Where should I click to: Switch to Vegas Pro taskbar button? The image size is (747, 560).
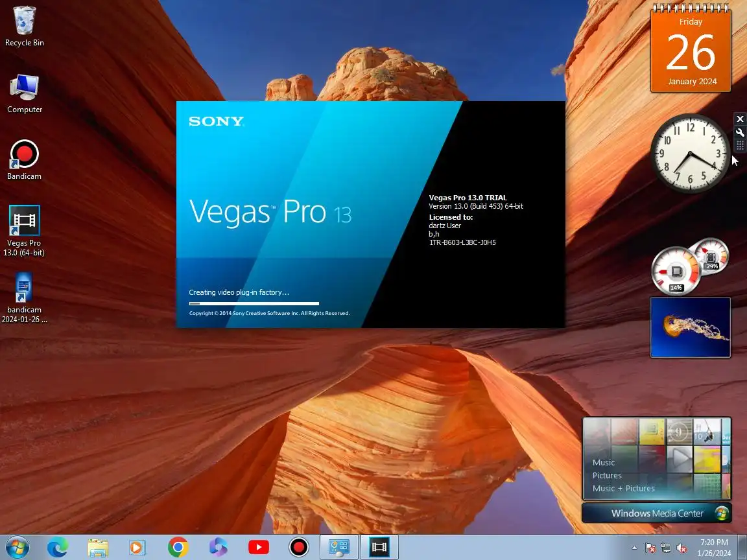(x=379, y=548)
